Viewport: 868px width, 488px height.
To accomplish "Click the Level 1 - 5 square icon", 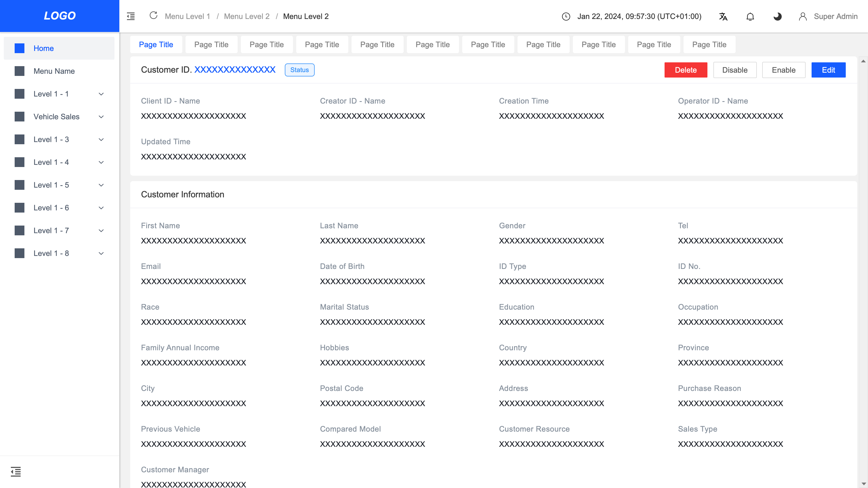I will pos(20,185).
